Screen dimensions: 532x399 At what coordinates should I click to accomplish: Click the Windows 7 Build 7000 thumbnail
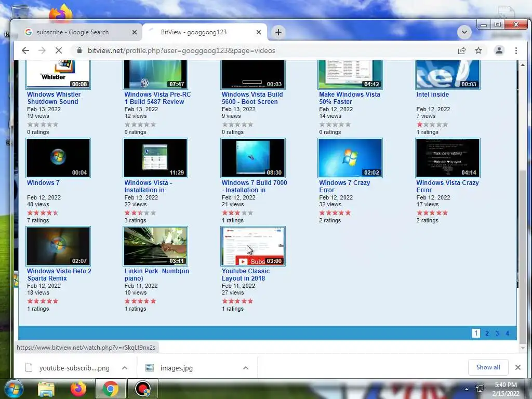pos(253,158)
